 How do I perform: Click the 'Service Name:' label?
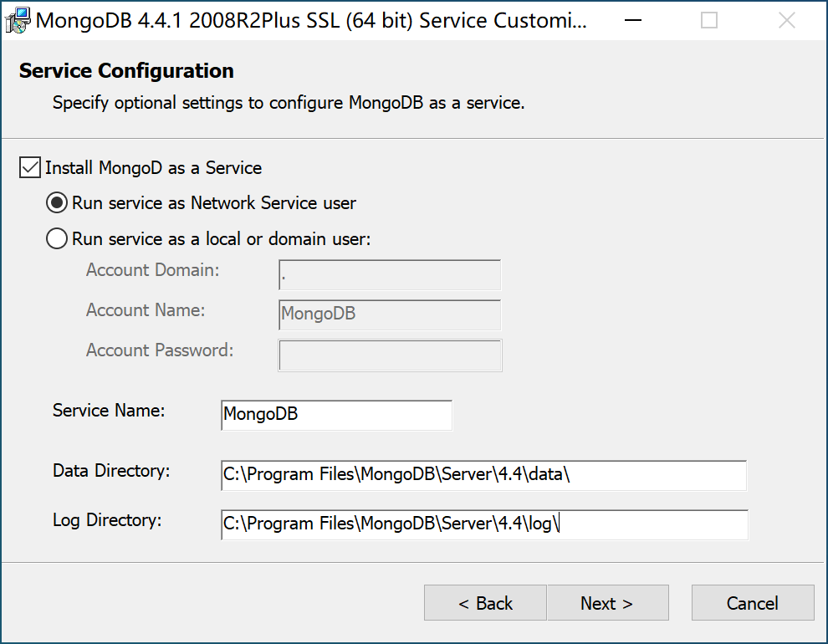point(109,410)
